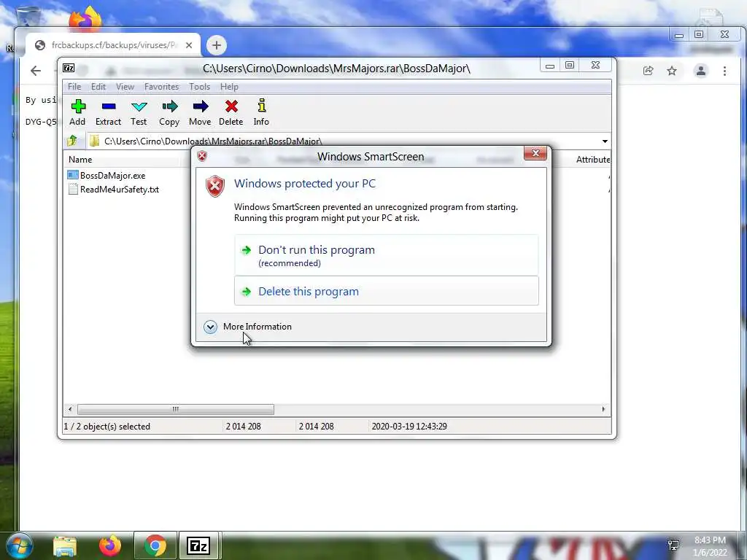
Task: Close the Windows SmartScreen dialog
Action: point(535,153)
